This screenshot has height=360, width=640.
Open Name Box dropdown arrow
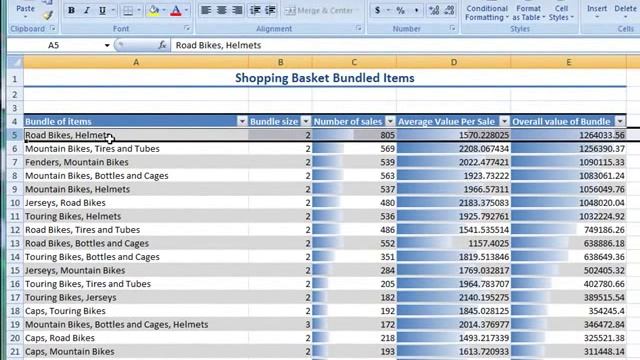coord(107,45)
